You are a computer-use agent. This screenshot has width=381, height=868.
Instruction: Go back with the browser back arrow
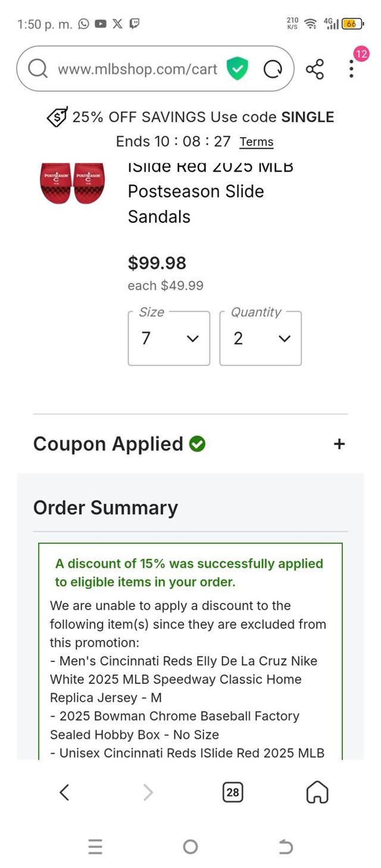[x=64, y=792]
